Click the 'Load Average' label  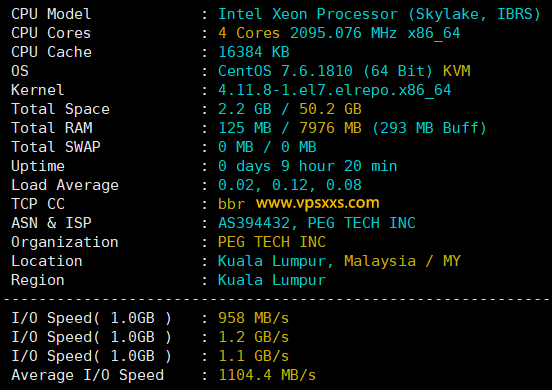coord(65,185)
